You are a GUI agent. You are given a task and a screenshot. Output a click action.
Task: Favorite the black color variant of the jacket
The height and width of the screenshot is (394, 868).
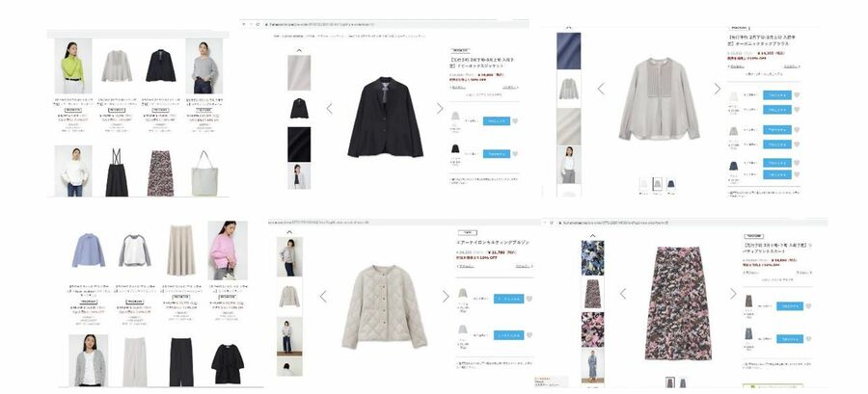coord(515,153)
